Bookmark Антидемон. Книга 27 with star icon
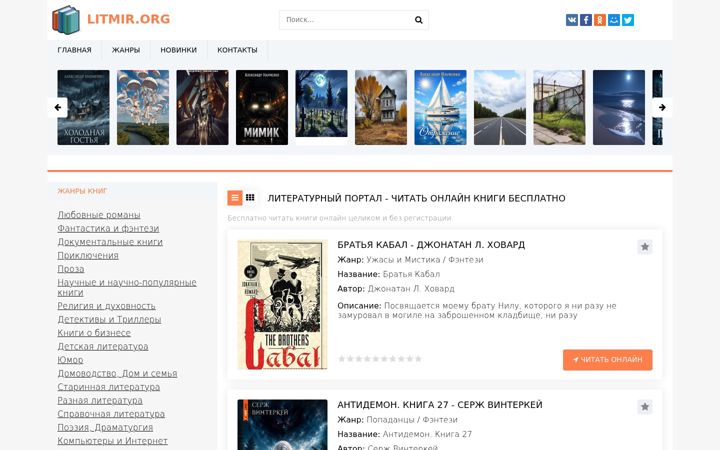The height and width of the screenshot is (450, 720). (645, 407)
